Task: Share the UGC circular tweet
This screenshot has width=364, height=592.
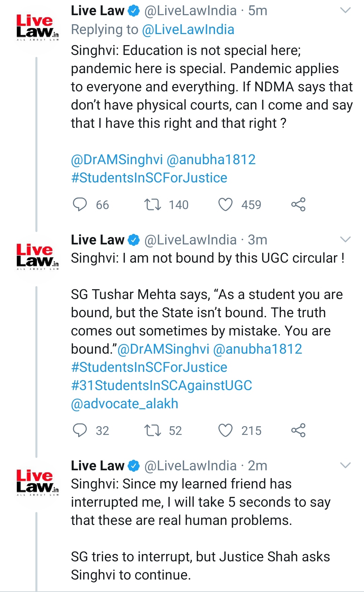Action: point(298,431)
